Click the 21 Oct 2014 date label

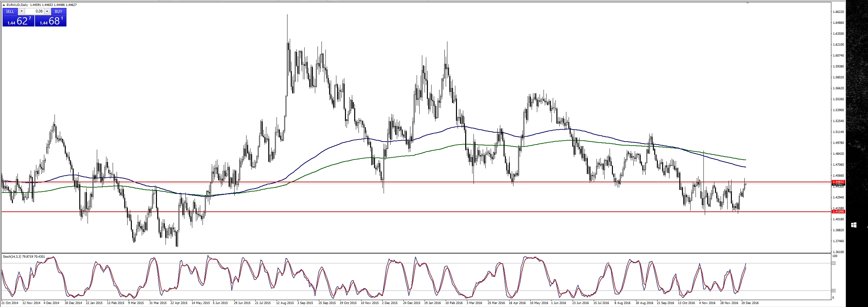[x=10, y=303]
